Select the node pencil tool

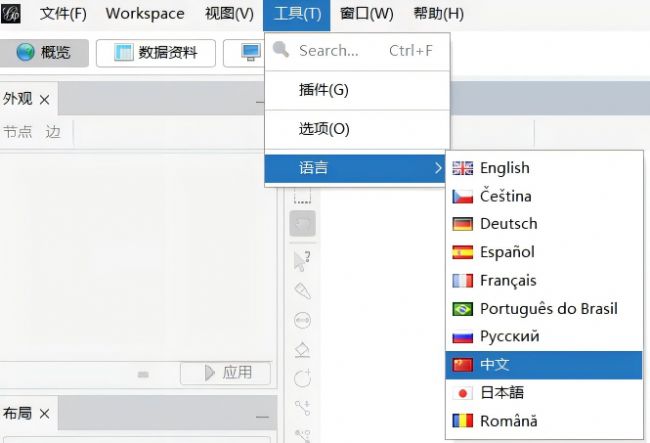[303, 291]
